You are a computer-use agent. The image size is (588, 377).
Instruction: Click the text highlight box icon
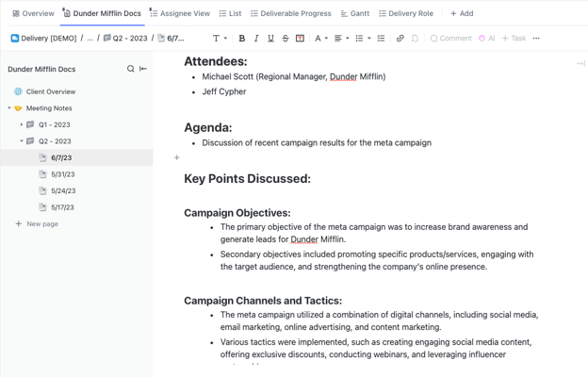[x=300, y=39]
